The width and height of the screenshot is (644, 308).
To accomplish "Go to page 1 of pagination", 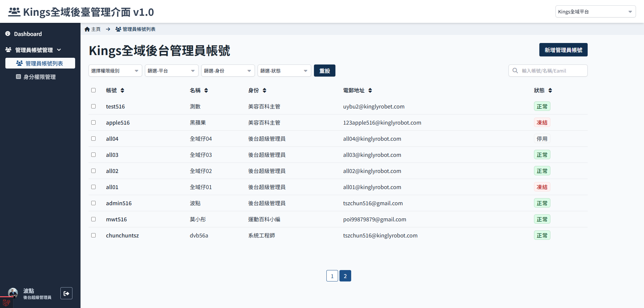I will click(332, 276).
